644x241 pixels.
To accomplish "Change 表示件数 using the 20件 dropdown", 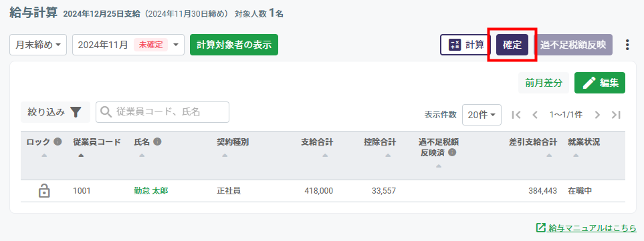I will (x=481, y=115).
